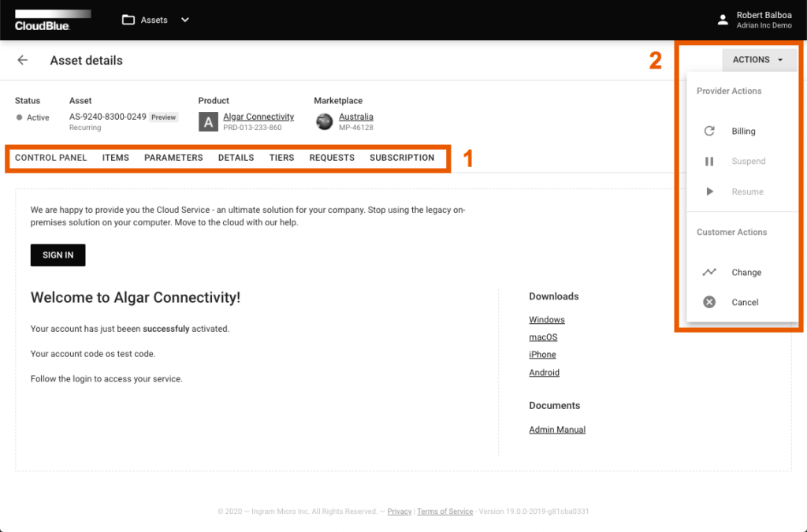Viewport: 807px width, 532px height.
Task: Go to the SUBSCRIPTION tab
Action: coord(402,158)
